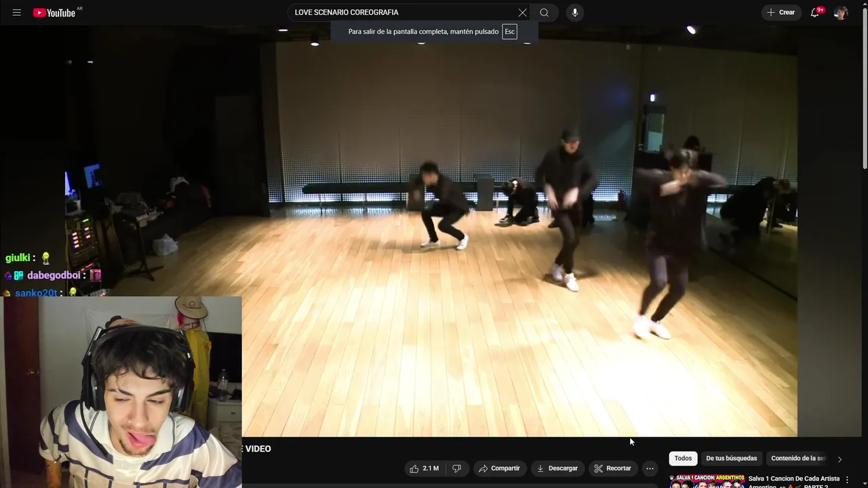Open options for Salva 1 Cancion video
868x488 pixels.
pos(847,480)
